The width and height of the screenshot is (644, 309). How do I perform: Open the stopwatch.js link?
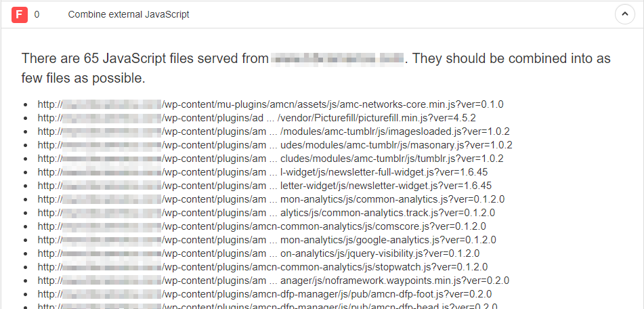tap(263, 267)
